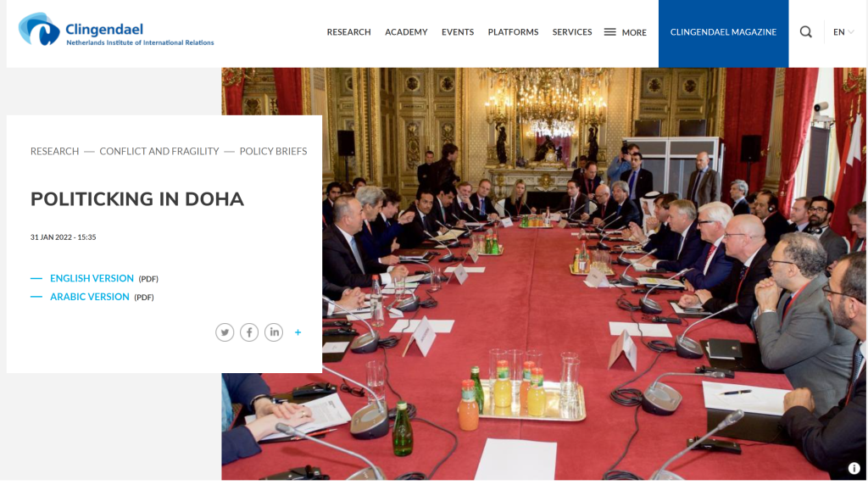Click the image info icon

(x=854, y=468)
